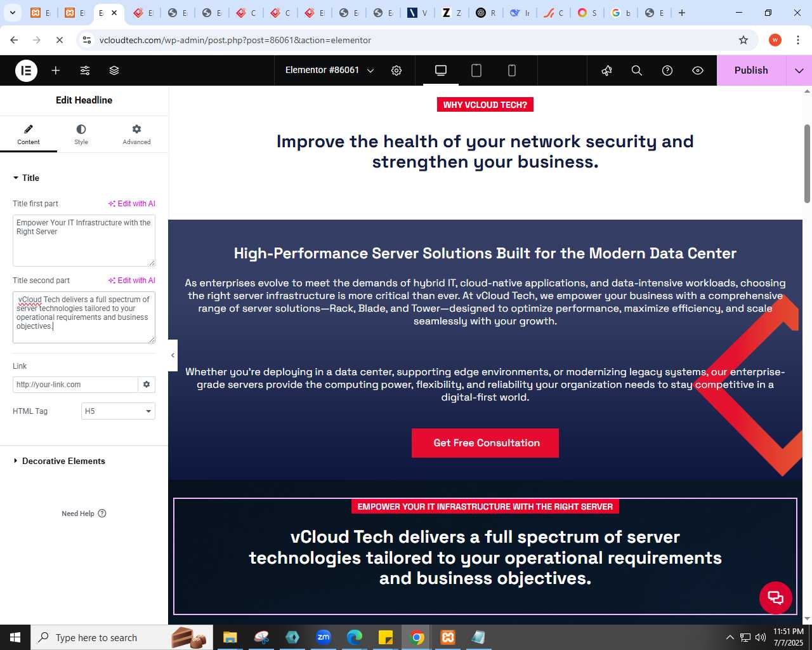812x650 pixels.
Task: Open Chrome three-dot menu
Action: pos(797,40)
